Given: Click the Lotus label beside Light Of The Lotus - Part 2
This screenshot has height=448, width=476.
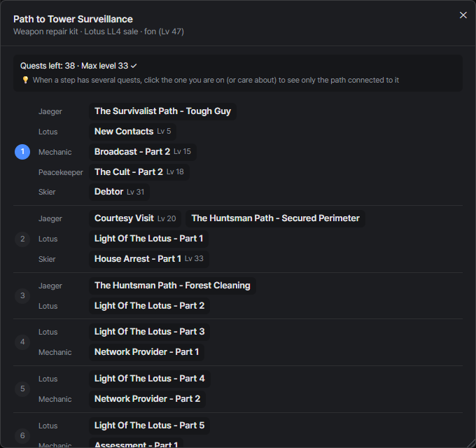Looking at the screenshot, I should pyautogui.click(x=48, y=307).
